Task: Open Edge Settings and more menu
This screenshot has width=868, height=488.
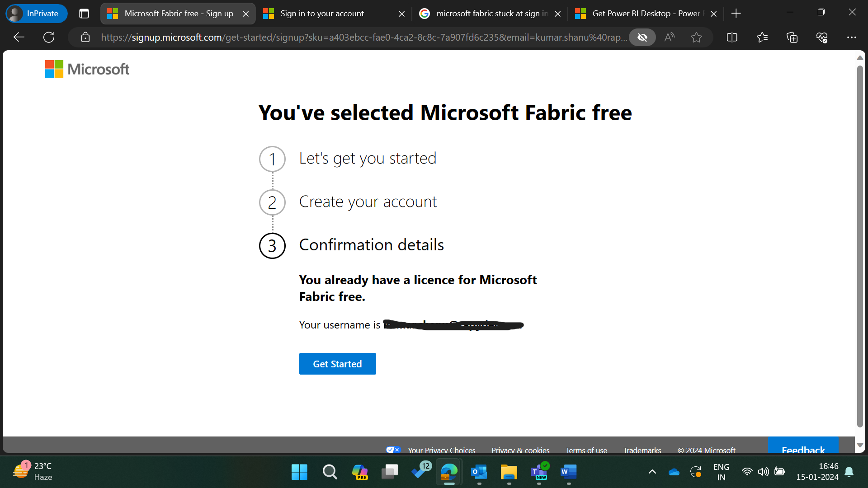Action: 852,37
